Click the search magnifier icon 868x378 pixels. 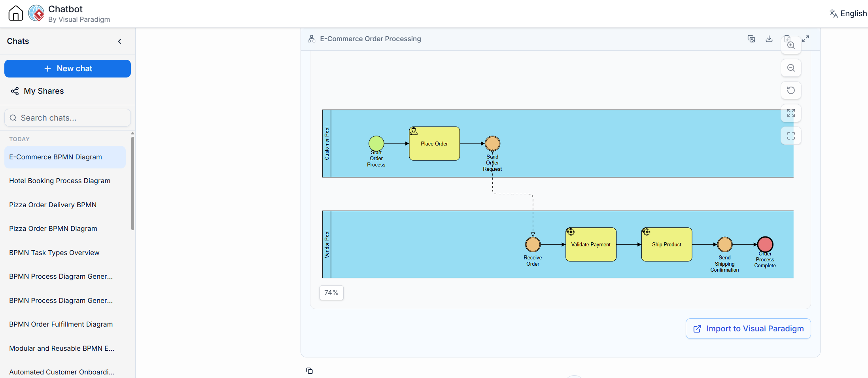[x=13, y=118]
